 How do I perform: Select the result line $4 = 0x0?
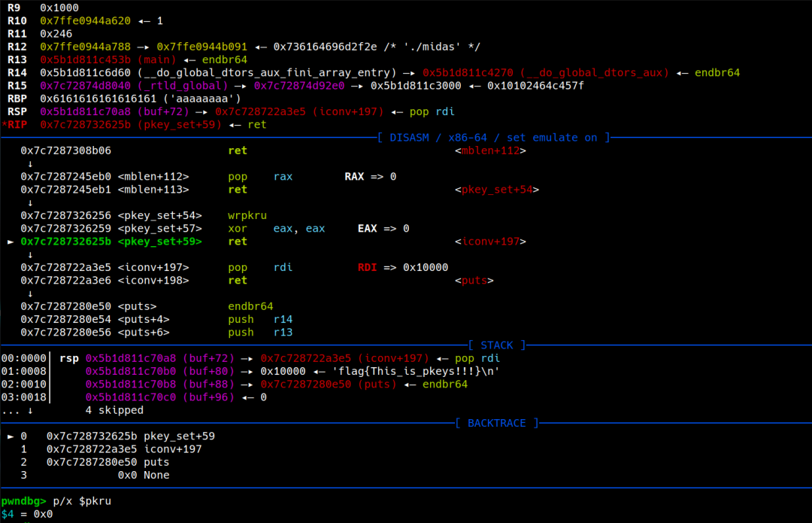[x=27, y=514]
